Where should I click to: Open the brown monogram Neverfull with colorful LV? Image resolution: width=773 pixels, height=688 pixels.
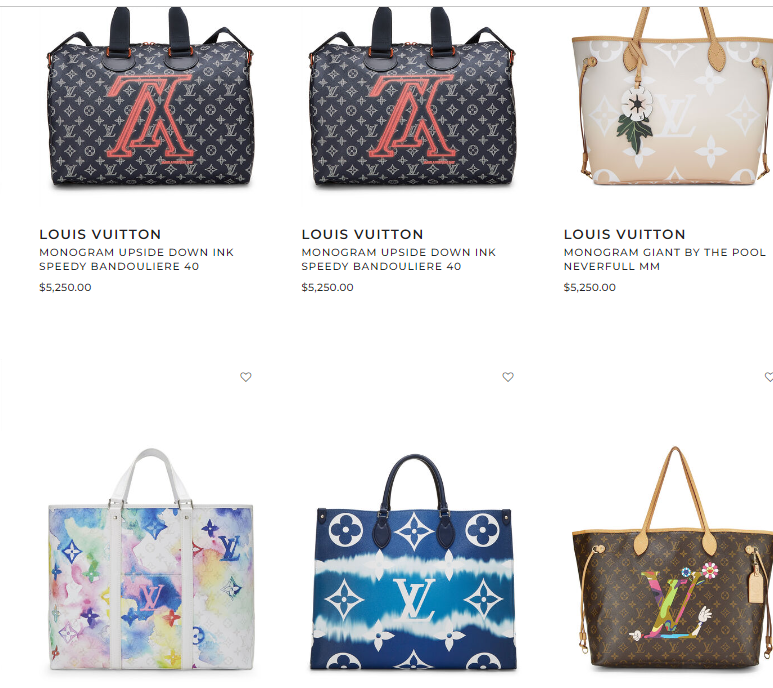coord(672,559)
